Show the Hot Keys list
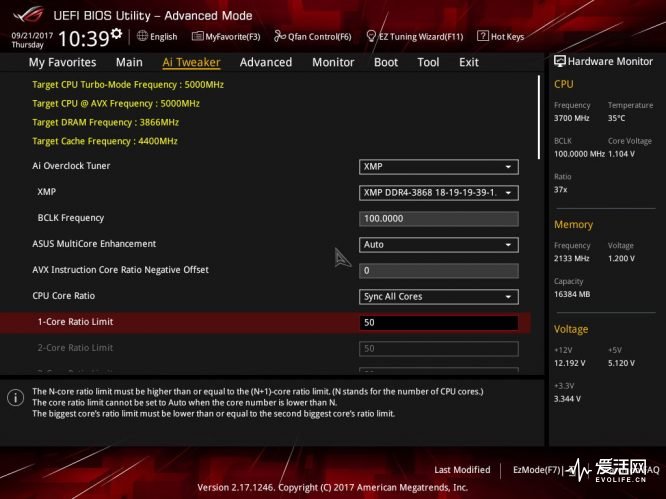666x499 pixels. click(x=508, y=37)
